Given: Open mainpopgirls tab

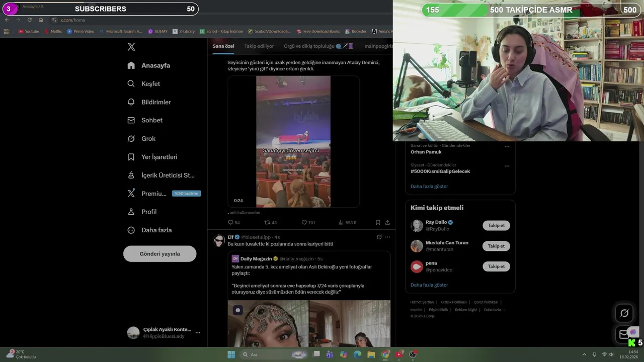Looking at the screenshot, I should [378, 46].
